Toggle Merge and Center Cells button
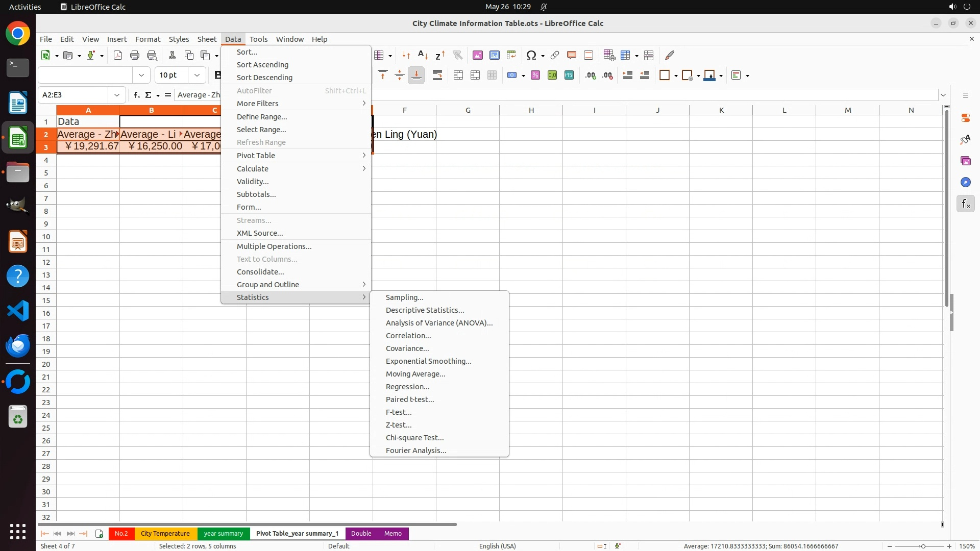Screen dimensions: 980x551 pyautogui.click(x=458, y=76)
